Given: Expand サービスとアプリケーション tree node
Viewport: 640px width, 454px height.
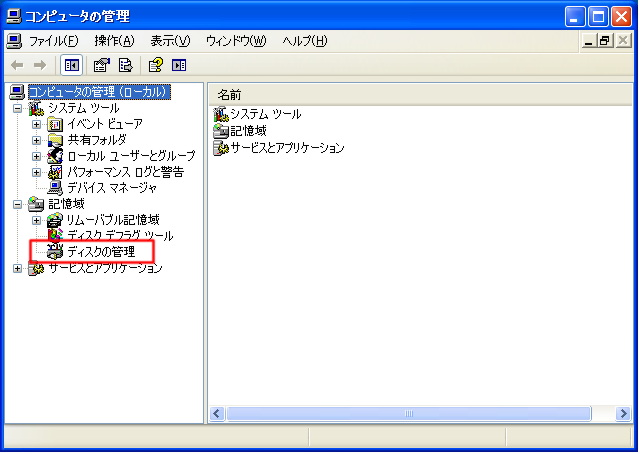Looking at the screenshot, I should click(17, 269).
